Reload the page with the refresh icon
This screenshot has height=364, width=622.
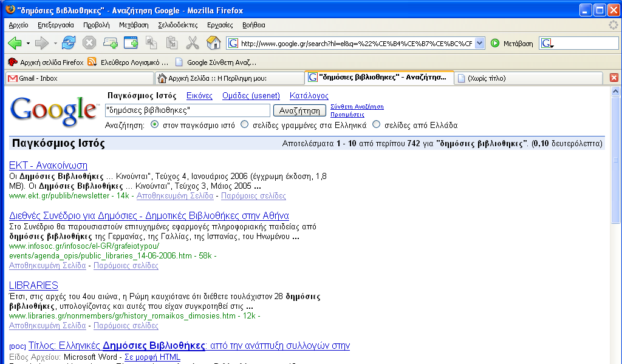click(69, 43)
